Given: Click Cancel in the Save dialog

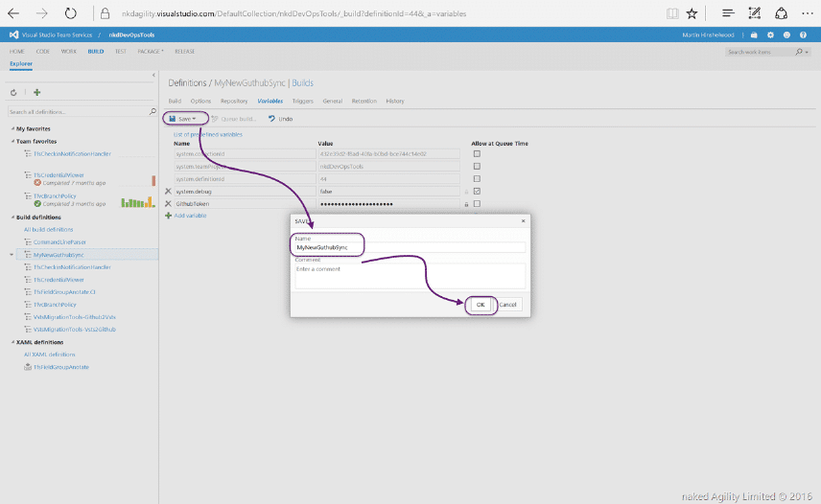Looking at the screenshot, I should (x=508, y=305).
